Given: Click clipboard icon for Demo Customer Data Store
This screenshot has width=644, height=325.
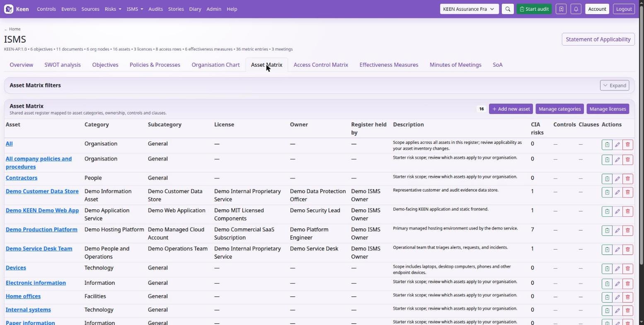Looking at the screenshot, I should point(607,192).
